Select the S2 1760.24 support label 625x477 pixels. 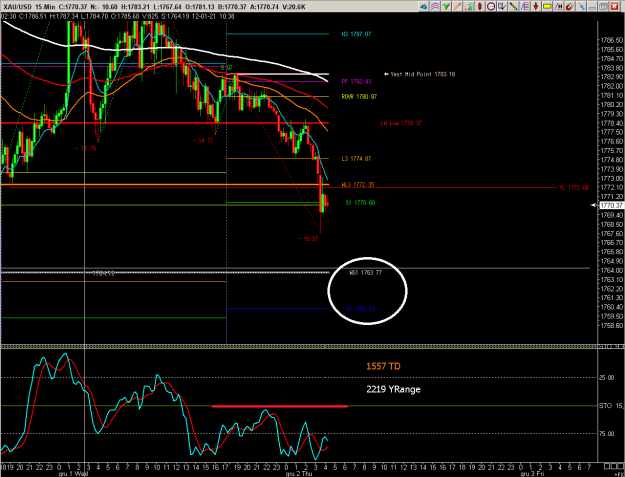[360, 308]
